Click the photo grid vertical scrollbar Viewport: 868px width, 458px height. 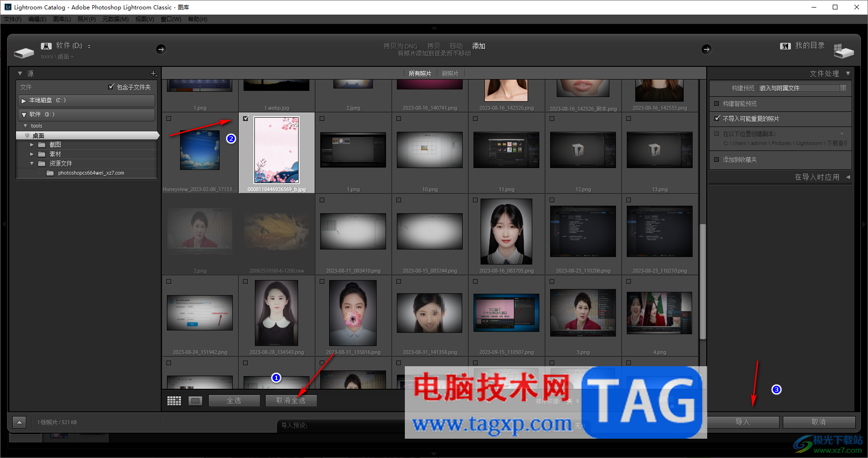pyautogui.click(x=702, y=281)
